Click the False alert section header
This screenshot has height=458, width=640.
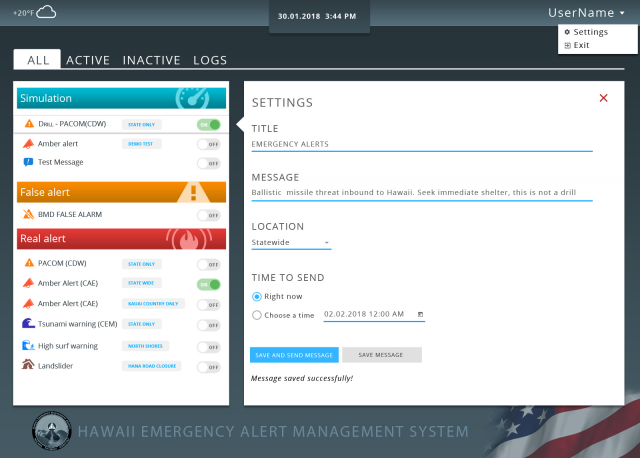point(121,192)
